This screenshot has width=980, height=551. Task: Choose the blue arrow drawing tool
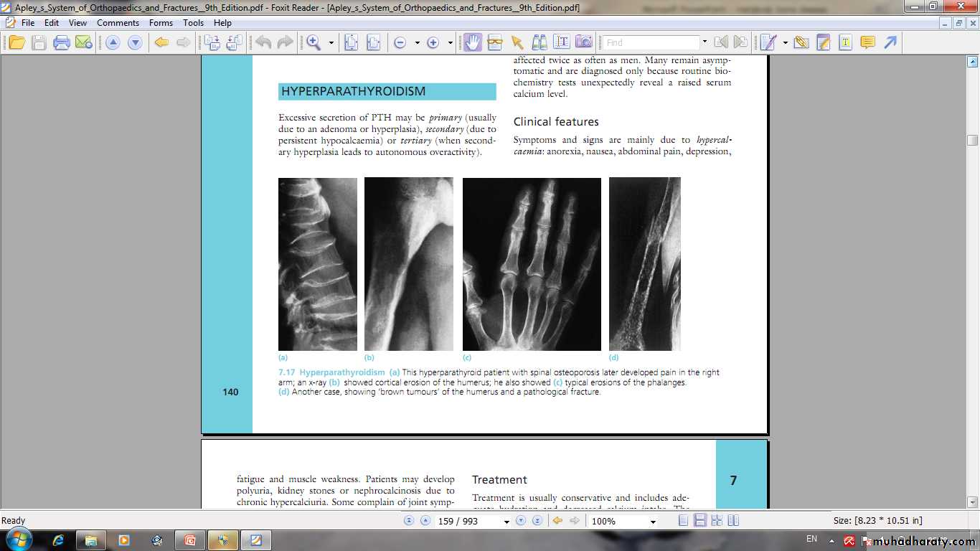point(890,42)
